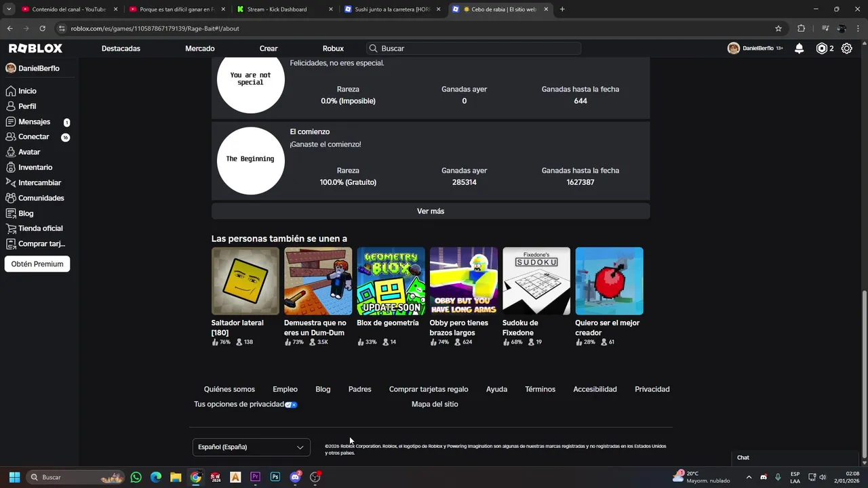868x488 pixels.
Task: Click the Ver más button
Action: [x=431, y=211]
